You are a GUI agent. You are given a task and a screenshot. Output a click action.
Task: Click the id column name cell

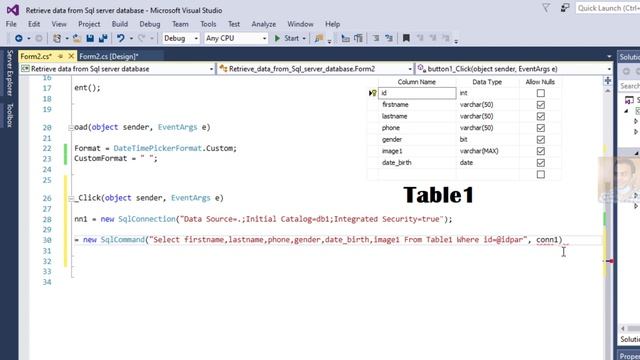[x=417, y=93]
